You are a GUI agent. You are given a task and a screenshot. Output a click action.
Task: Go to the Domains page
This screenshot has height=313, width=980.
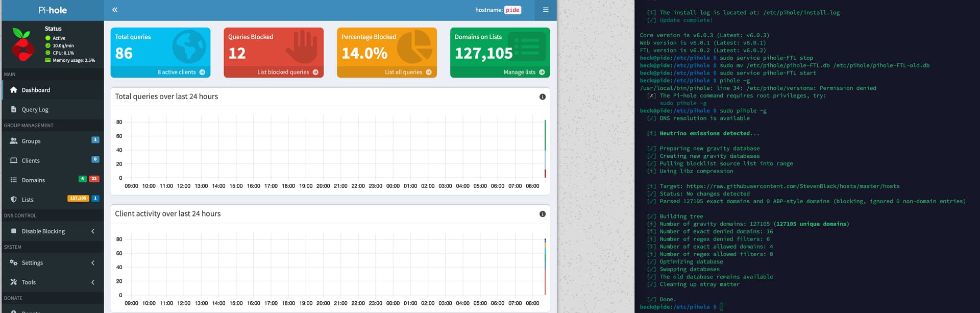[53, 180]
